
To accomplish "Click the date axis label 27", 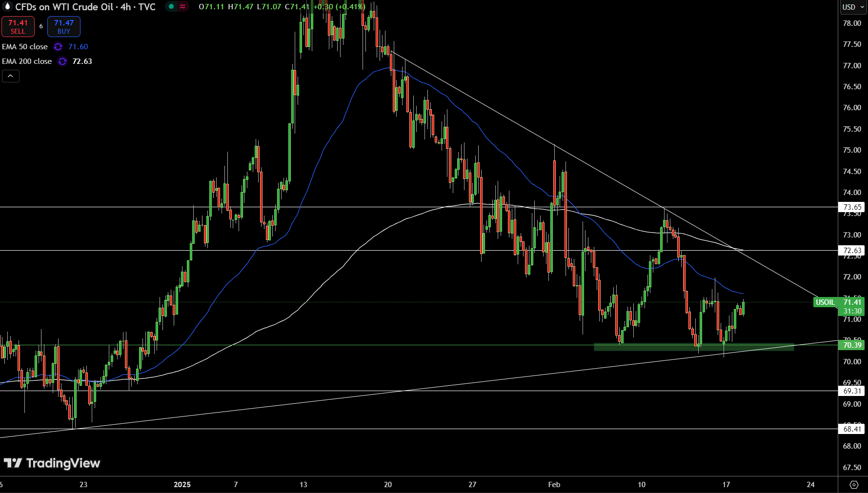I will pyautogui.click(x=472, y=485).
